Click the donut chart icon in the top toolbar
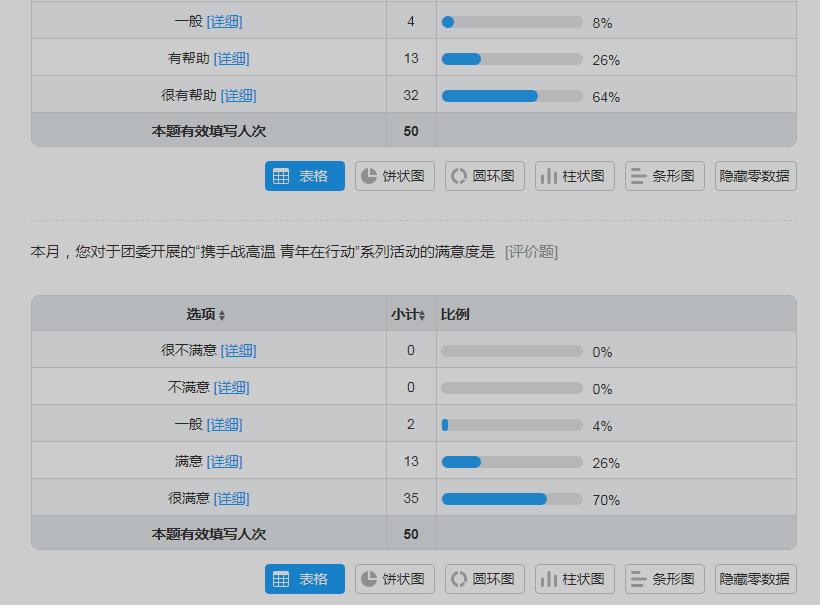This screenshot has width=820, height=605. [x=459, y=176]
